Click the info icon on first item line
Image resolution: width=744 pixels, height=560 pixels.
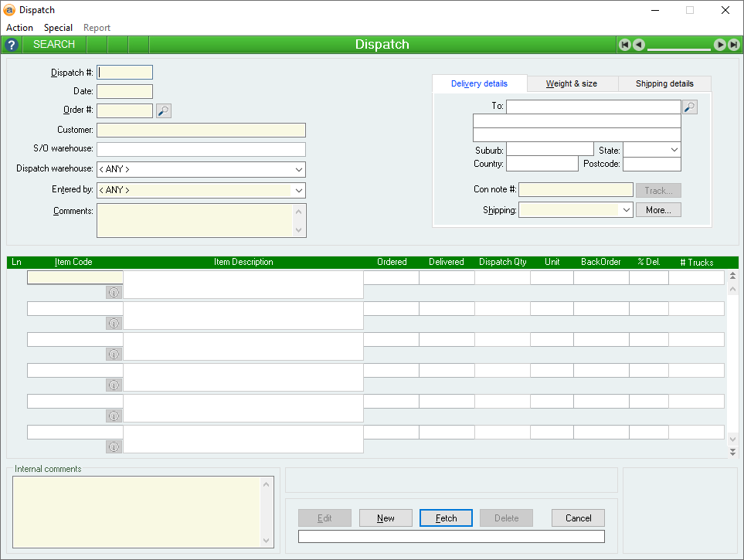pos(114,292)
